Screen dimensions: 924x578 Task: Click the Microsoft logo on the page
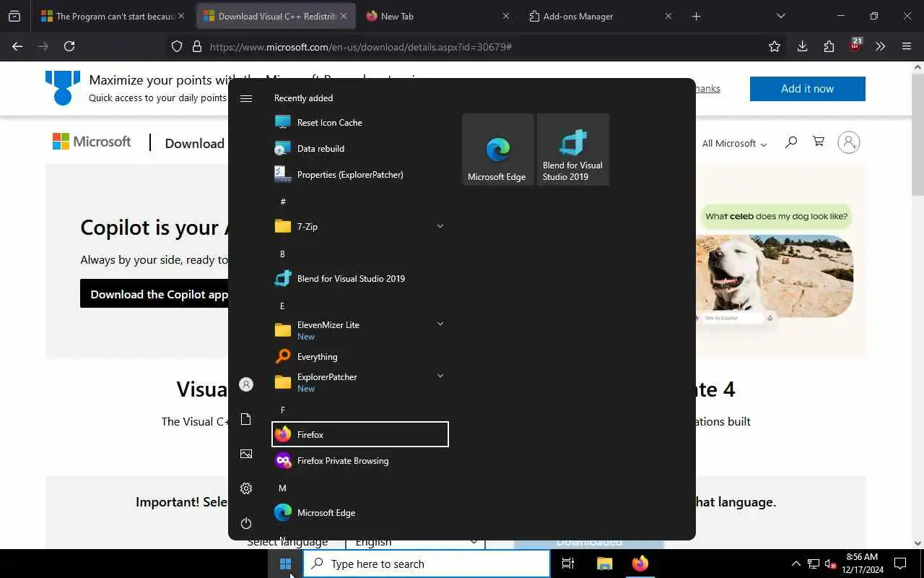pyautogui.click(x=92, y=142)
